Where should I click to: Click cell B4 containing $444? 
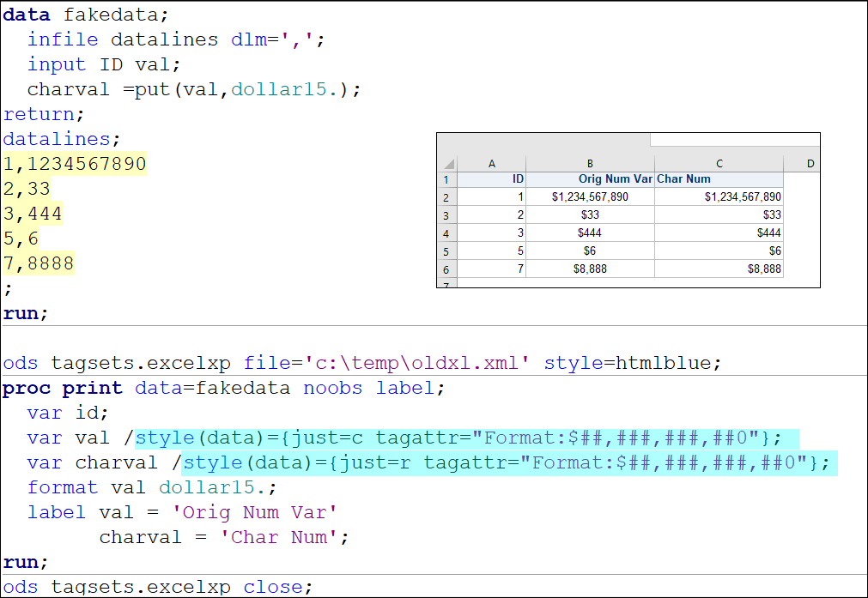point(590,233)
